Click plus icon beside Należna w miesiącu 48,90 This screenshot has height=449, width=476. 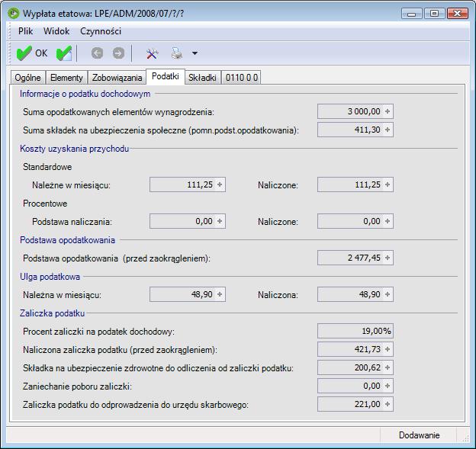220,294
